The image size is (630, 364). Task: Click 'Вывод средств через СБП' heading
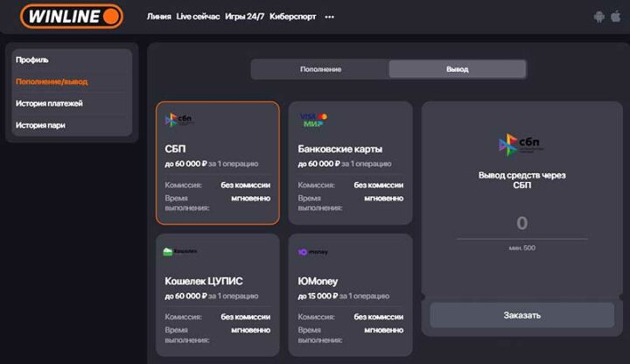(521, 180)
